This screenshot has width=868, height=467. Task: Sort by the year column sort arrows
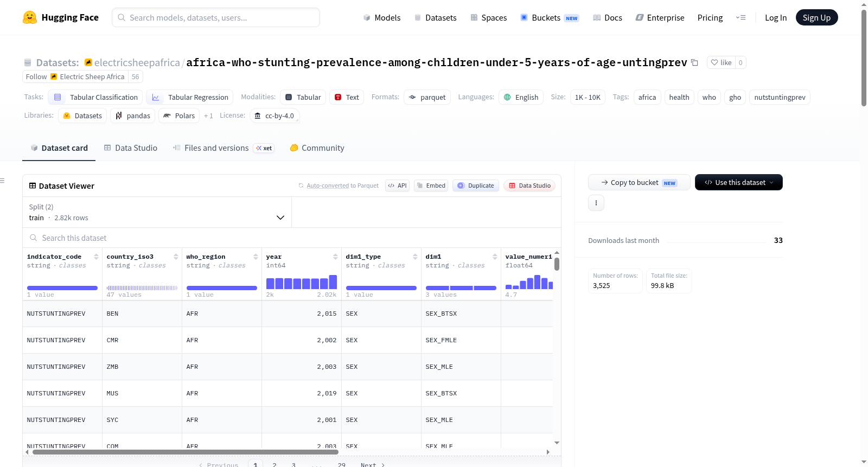(x=335, y=257)
